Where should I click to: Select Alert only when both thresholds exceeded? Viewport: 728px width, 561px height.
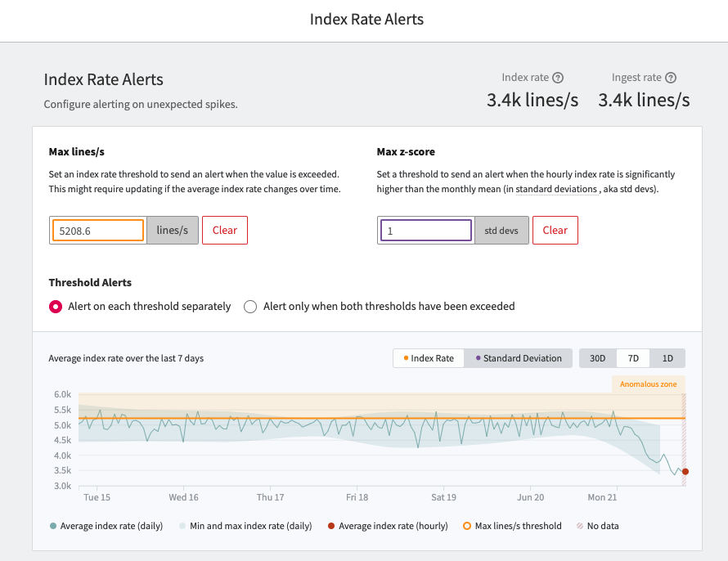click(x=250, y=307)
